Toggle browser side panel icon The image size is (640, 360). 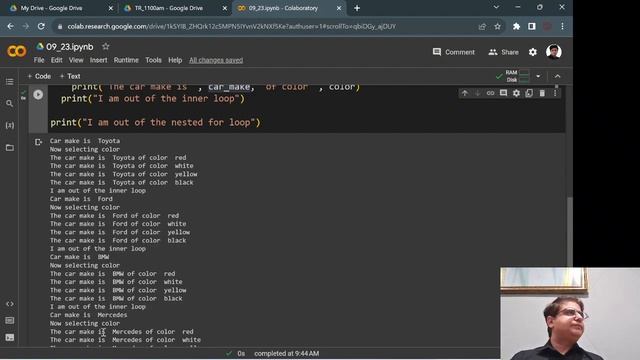[x=531, y=27]
